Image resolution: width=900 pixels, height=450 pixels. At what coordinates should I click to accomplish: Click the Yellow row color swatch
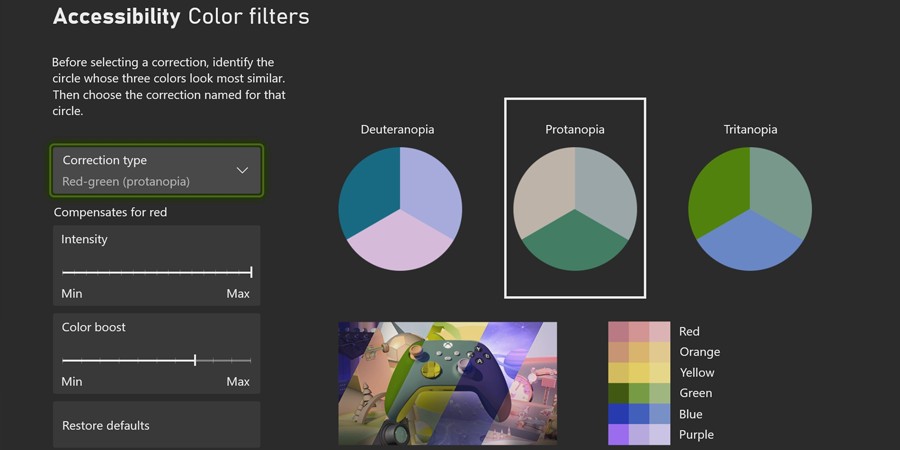[x=639, y=373]
